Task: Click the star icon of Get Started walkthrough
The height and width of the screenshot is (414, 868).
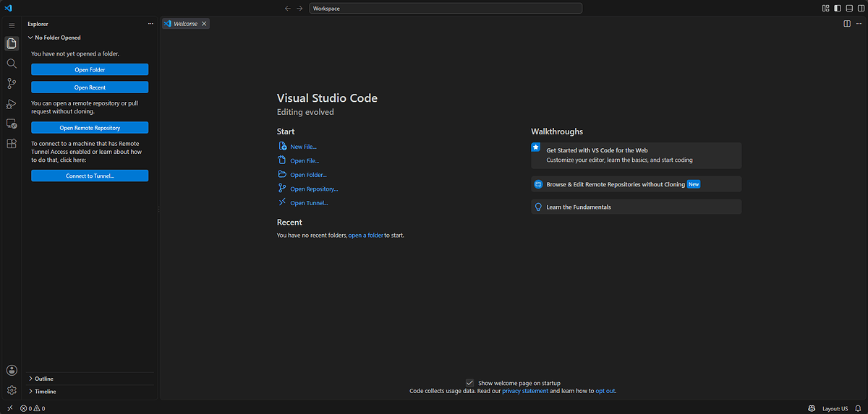Action: [536, 147]
